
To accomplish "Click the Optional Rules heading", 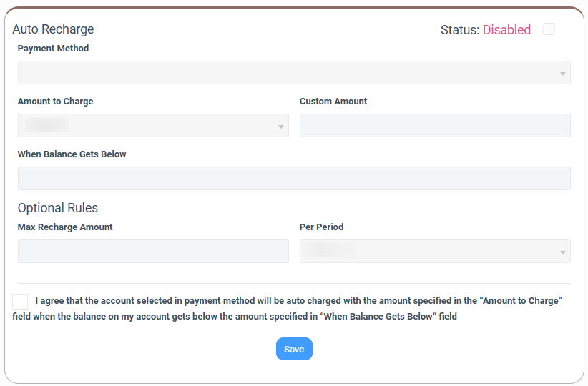I will coord(58,208).
